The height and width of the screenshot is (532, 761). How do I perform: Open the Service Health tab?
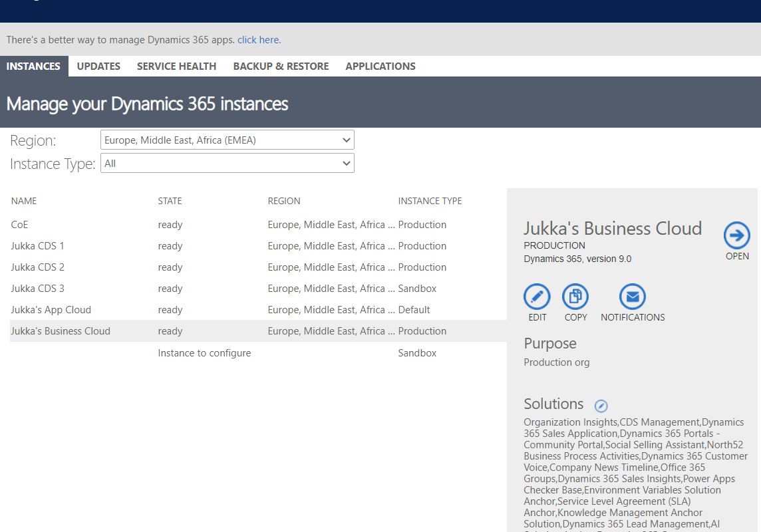pos(177,66)
